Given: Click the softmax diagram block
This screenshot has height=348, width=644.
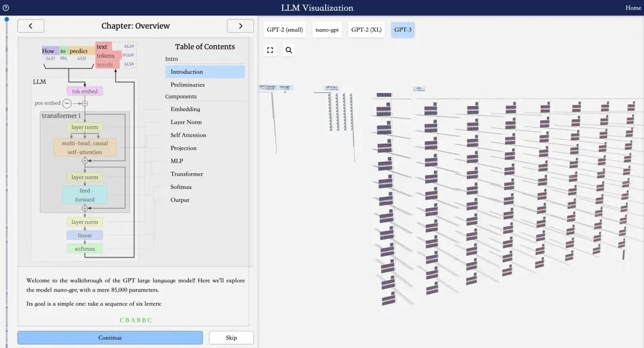Looking at the screenshot, I should 85,248.
